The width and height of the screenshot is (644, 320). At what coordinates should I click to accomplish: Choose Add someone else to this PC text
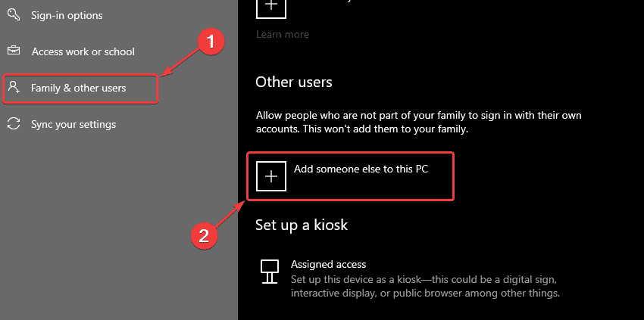coord(361,169)
